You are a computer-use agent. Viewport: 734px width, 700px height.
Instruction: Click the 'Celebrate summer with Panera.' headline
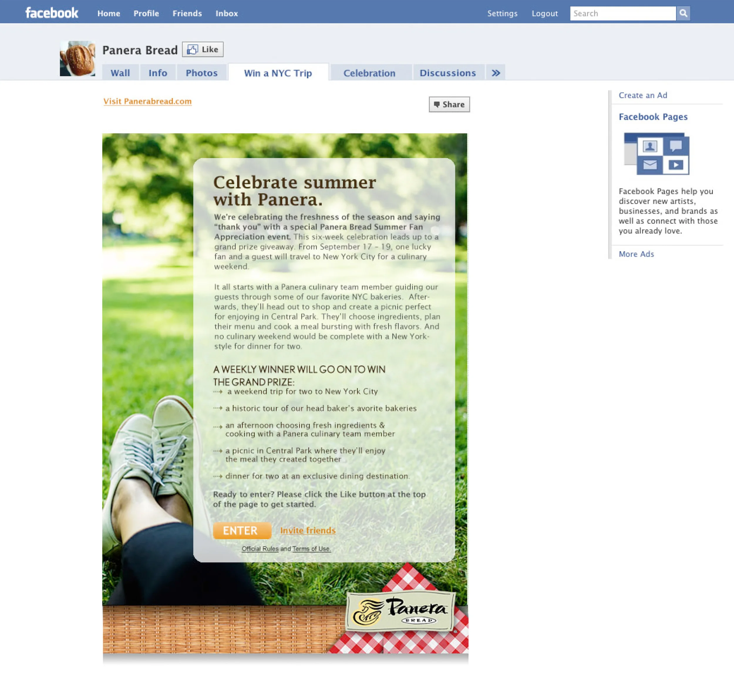pyautogui.click(x=294, y=191)
